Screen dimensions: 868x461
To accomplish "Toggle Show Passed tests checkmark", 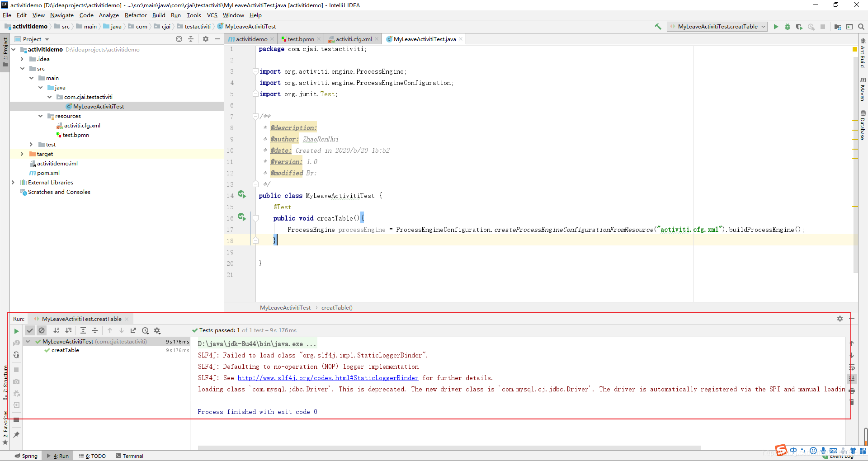I will coord(30,330).
